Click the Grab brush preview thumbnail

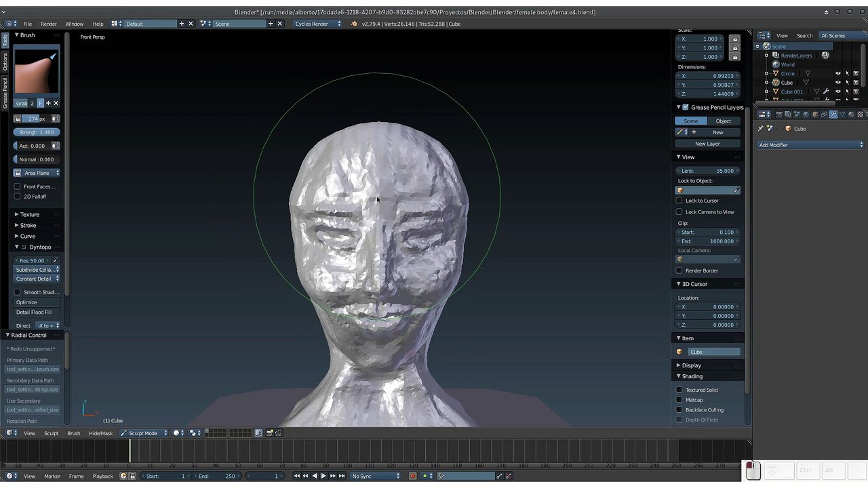coord(37,70)
